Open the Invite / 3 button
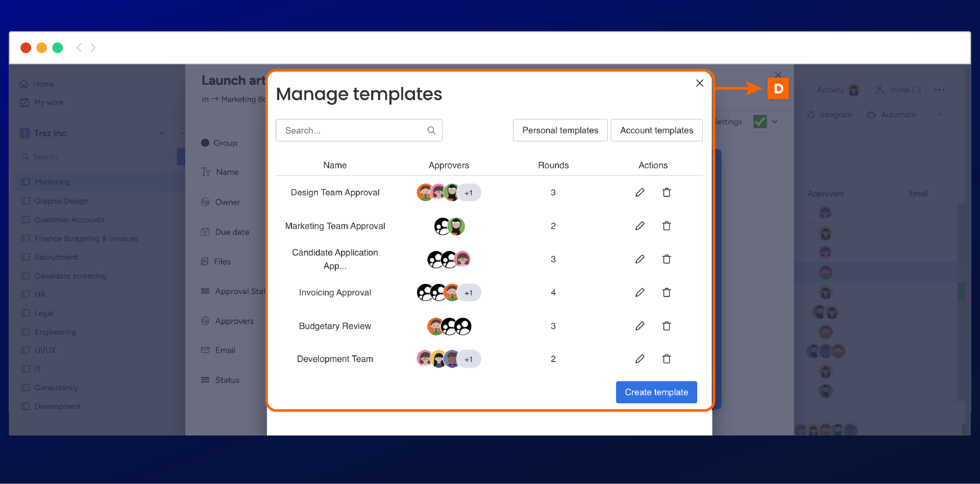This screenshot has height=484, width=980. click(898, 90)
